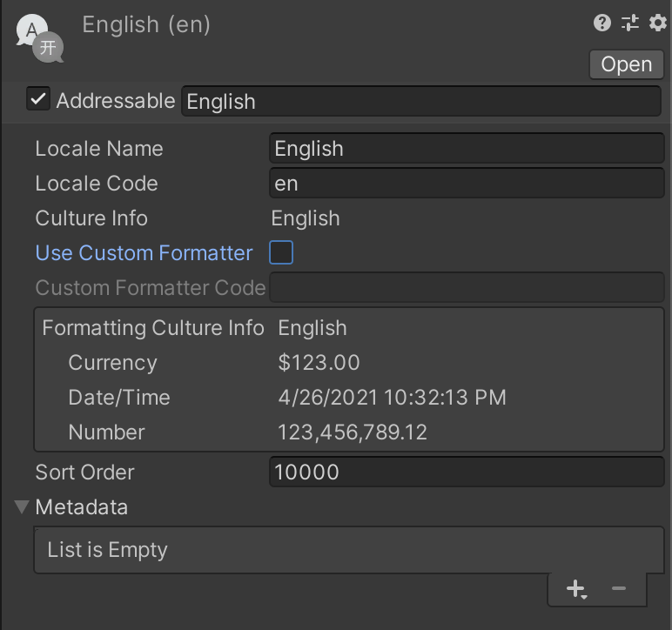The width and height of the screenshot is (672, 630).
Task: Select the Sort Order field showing 10000
Action: click(x=467, y=473)
